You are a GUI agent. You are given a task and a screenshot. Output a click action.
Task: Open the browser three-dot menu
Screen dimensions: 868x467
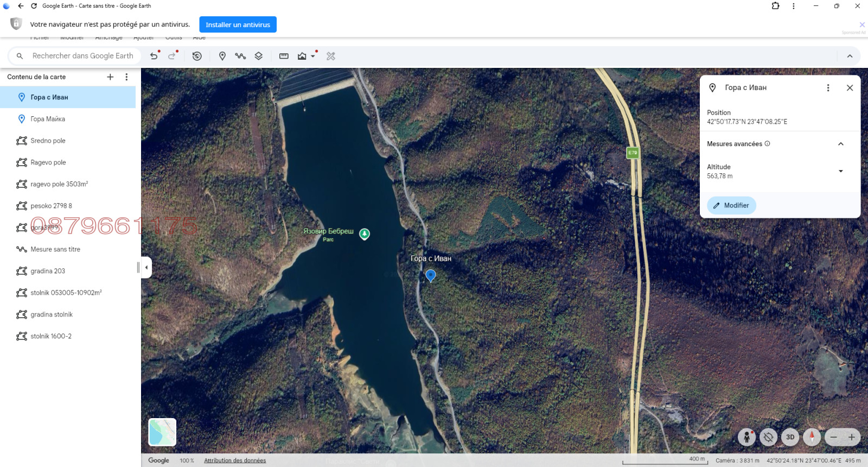(x=794, y=6)
